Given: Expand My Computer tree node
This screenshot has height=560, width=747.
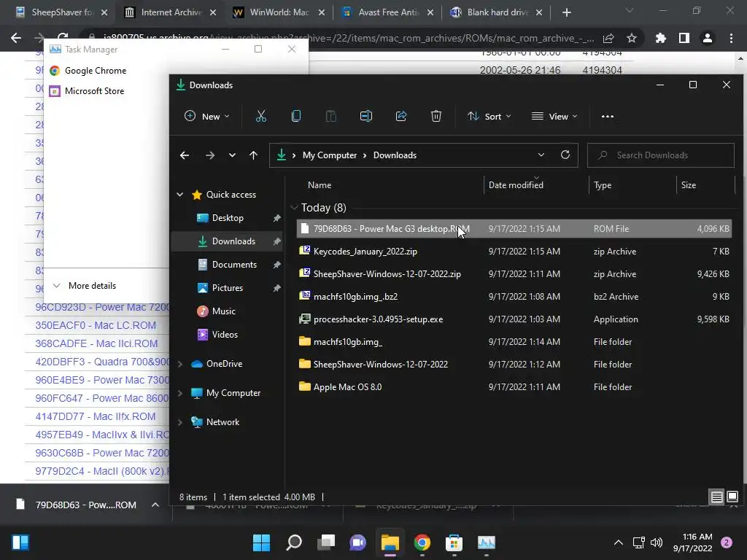Looking at the screenshot, I should pos(180,393).
